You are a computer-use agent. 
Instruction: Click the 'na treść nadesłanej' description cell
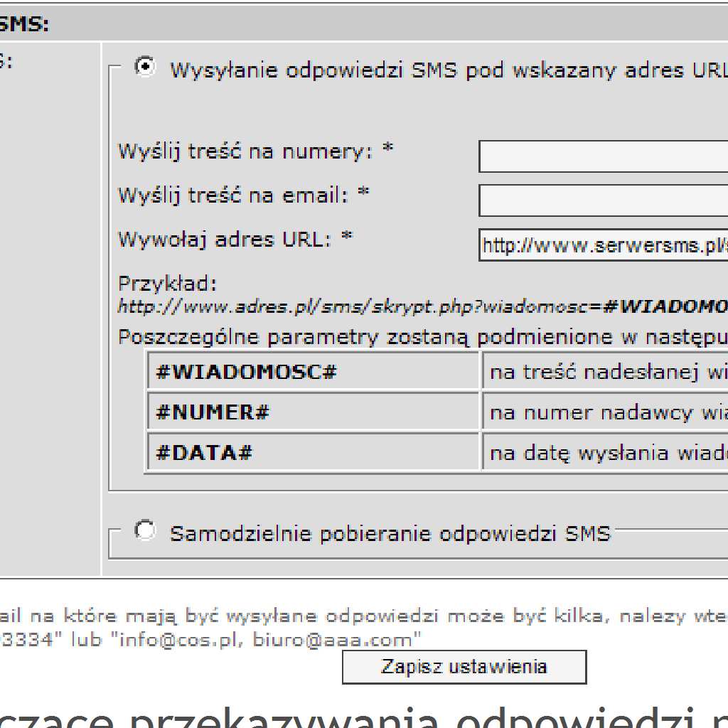coord(605,370)
